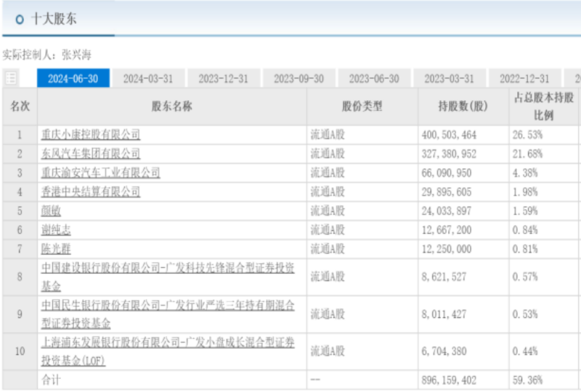Viewport: 581px width, 392px height.
Task: Open the 2023-06-30 tab
Action: (x=374, y=78)
